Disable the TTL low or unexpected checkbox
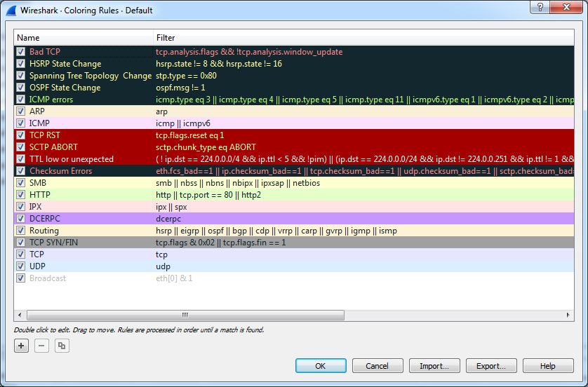588x387 pixels. click(21, 159)
